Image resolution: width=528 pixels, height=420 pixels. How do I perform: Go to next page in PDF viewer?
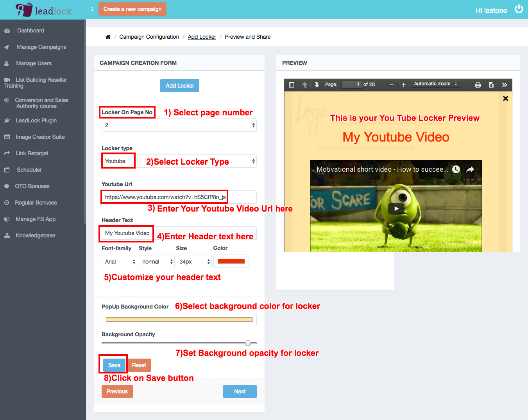coord(317,84)
